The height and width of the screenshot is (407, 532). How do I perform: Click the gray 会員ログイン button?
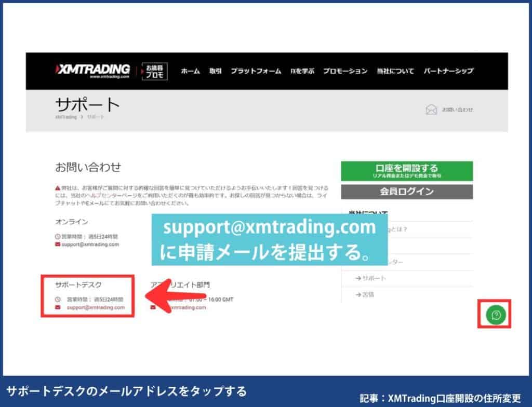coord(407,192)
